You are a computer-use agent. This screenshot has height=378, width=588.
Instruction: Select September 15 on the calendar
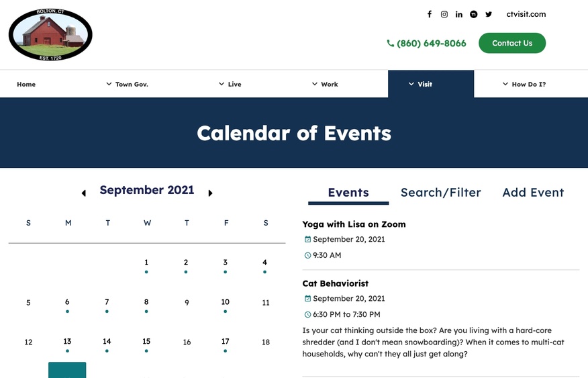[x=146, y=341]
